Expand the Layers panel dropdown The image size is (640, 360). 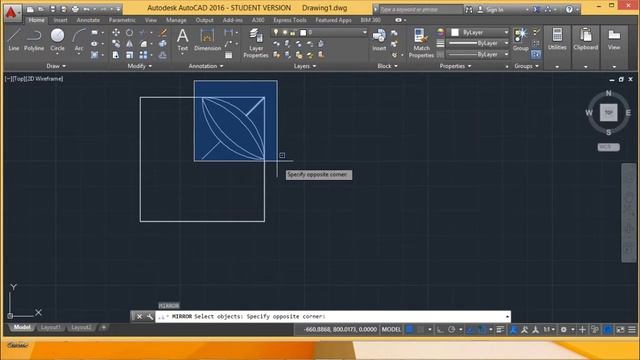coord(305,66)
